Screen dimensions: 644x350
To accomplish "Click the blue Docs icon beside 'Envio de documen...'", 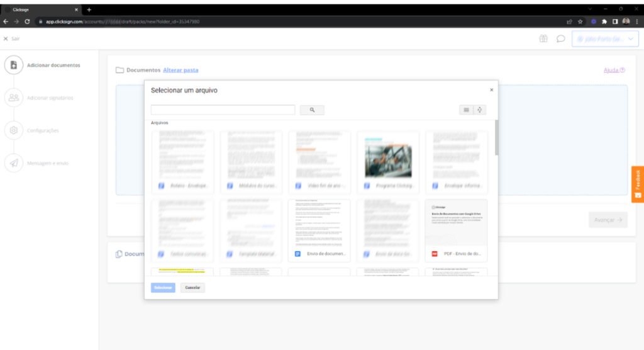I will click(297, 254).
